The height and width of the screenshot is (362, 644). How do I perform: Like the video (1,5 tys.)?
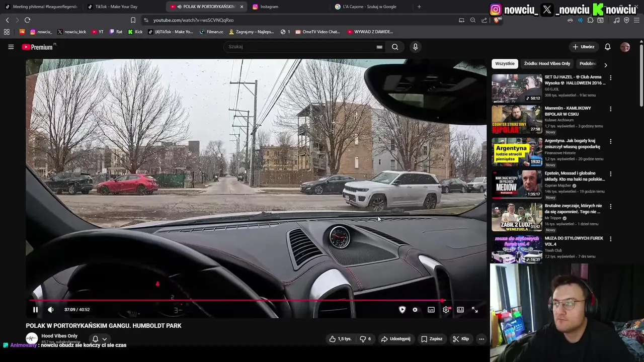340,339
